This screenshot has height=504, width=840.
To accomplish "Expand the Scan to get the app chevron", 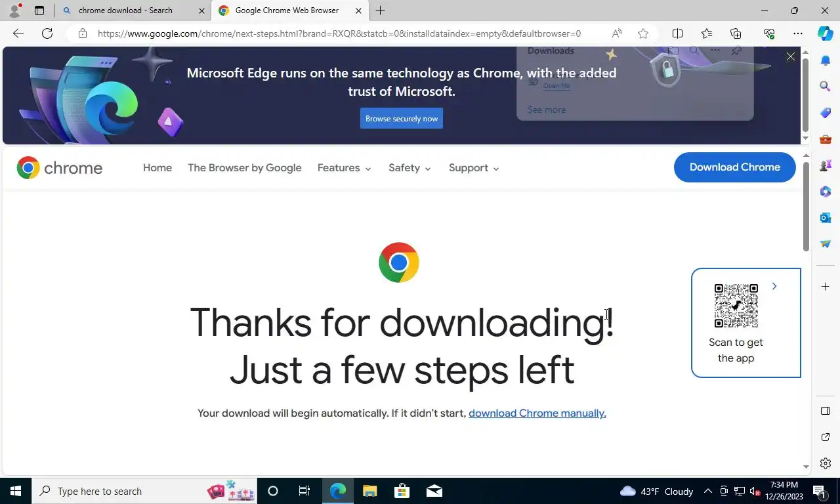I will pyautogui.click(x=774, y=286).
